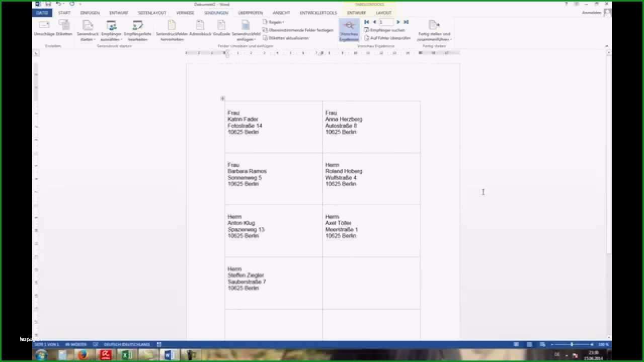This screenshot has height=362, width=644.
Task: Switch to web layout view icon
Action: pos(542,344)
